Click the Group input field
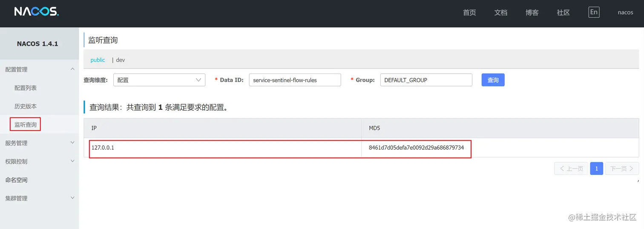644x229 pixels. pyautogui.click(x=426, y=80)
